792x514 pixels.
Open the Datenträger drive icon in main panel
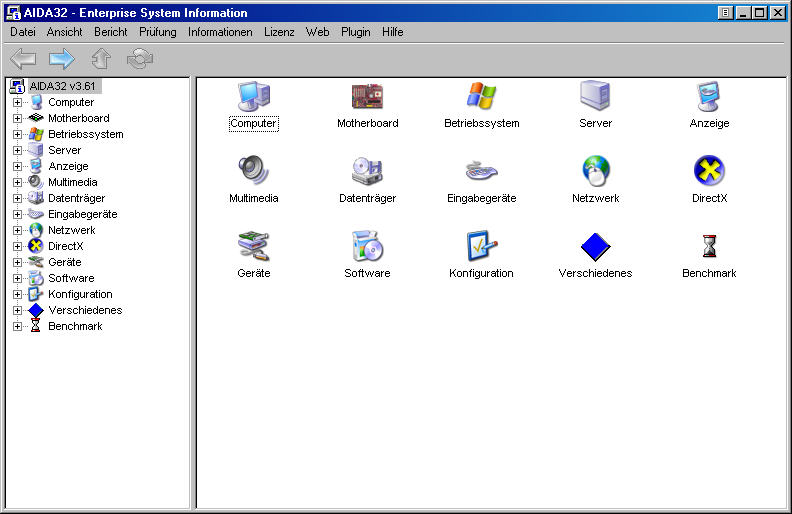point(367,171)
